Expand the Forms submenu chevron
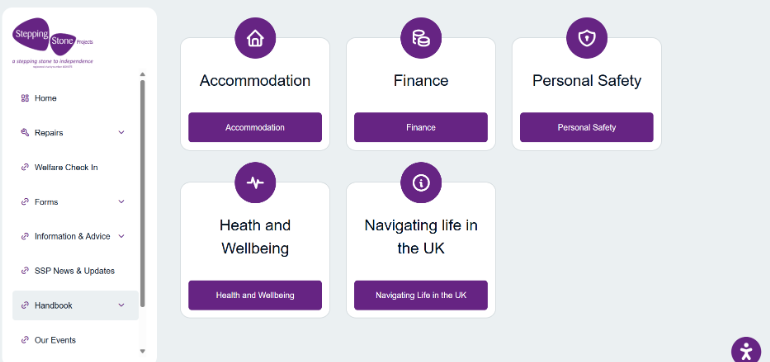The image size is (770, 362). point(122,202)
